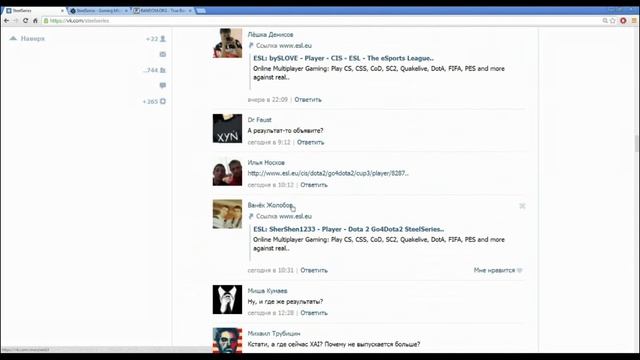Click the text 'Ну, и где же результаты?'
The image size is (640, 360).
(x=285, y=302)
